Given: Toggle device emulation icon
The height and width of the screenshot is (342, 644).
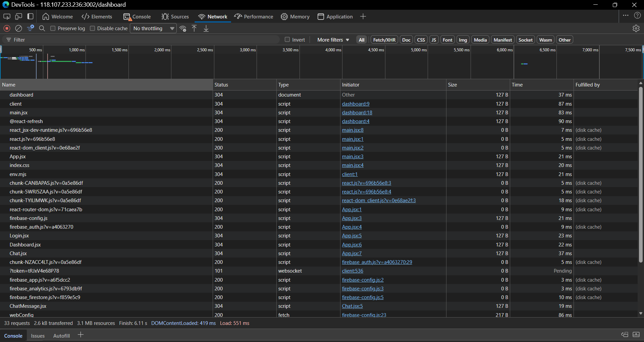Looking at the screenshot, I should (18, 16).
